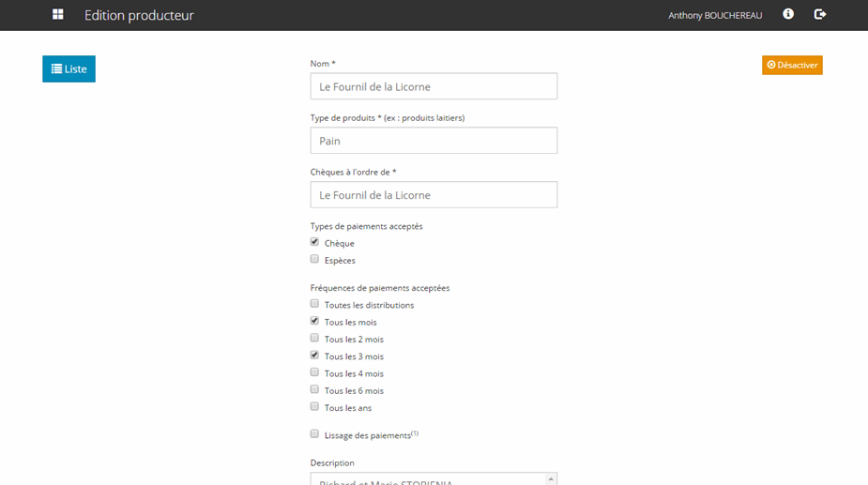
Task: Check Toutes les distributions option
Action: point(314,304)
